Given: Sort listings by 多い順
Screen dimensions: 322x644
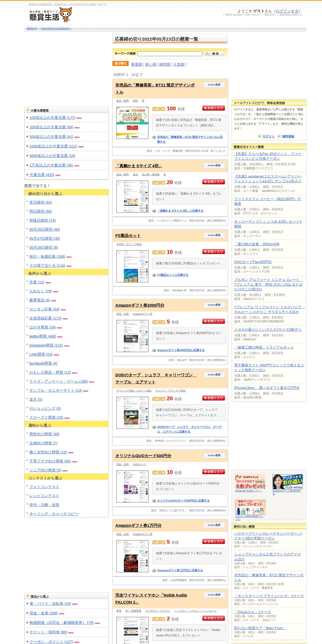Looking at the screenshot, I should (x=151, y=64).
